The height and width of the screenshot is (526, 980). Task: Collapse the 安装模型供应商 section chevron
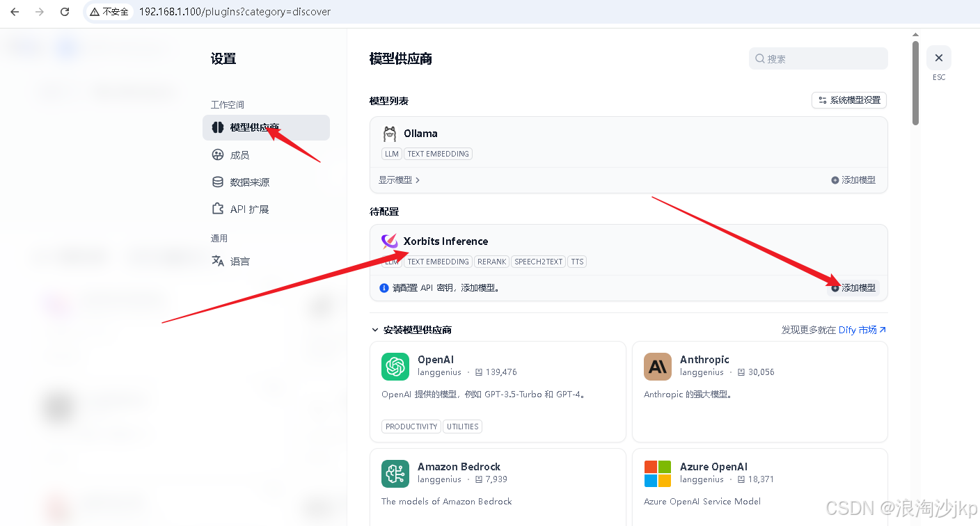[375, 330]
